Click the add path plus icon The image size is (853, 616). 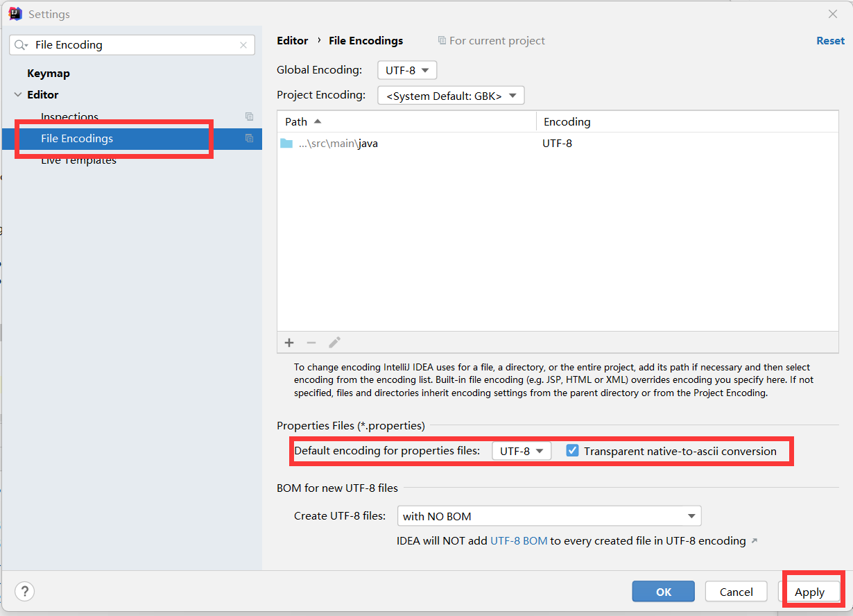[289, 343]
